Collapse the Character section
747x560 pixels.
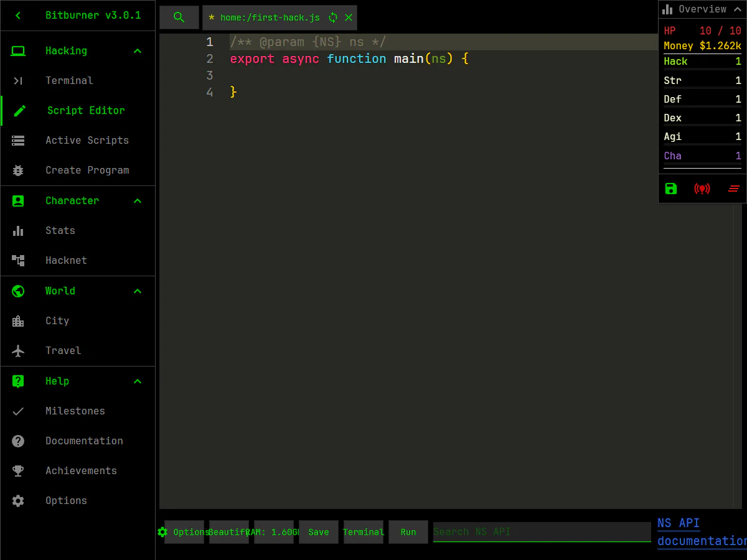click(x=138, y=201)
